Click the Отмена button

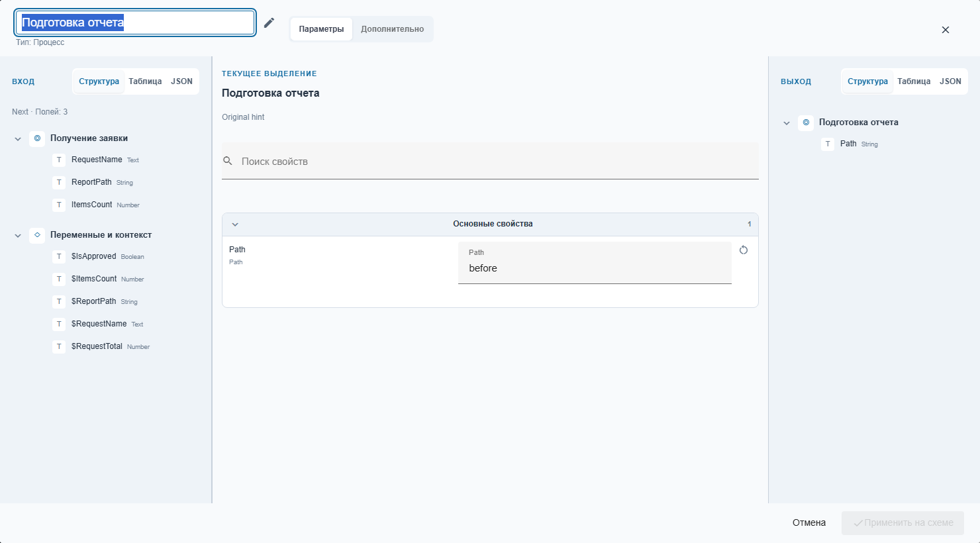809,522
